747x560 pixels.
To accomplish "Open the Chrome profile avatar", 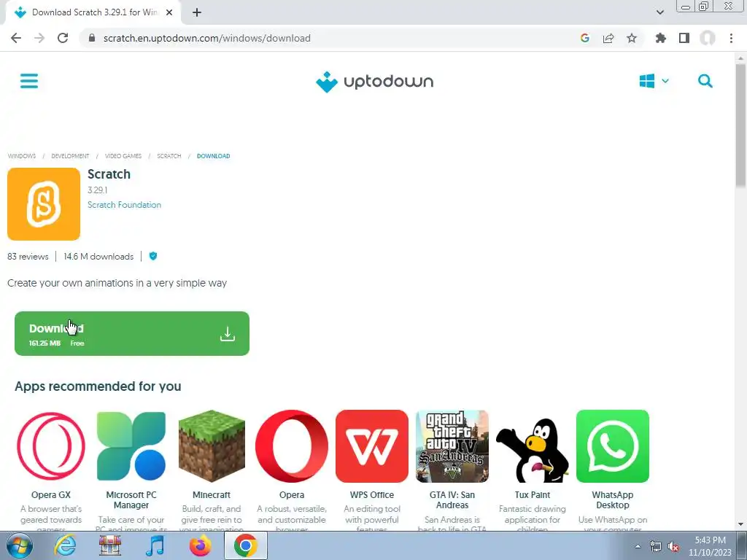I will point(708,38).
